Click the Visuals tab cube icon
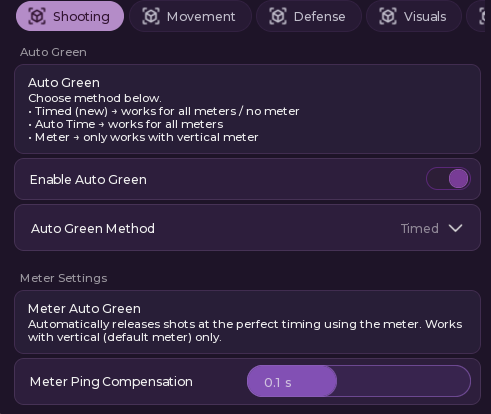This screenshot has height=414, width=491. point(388,16)
